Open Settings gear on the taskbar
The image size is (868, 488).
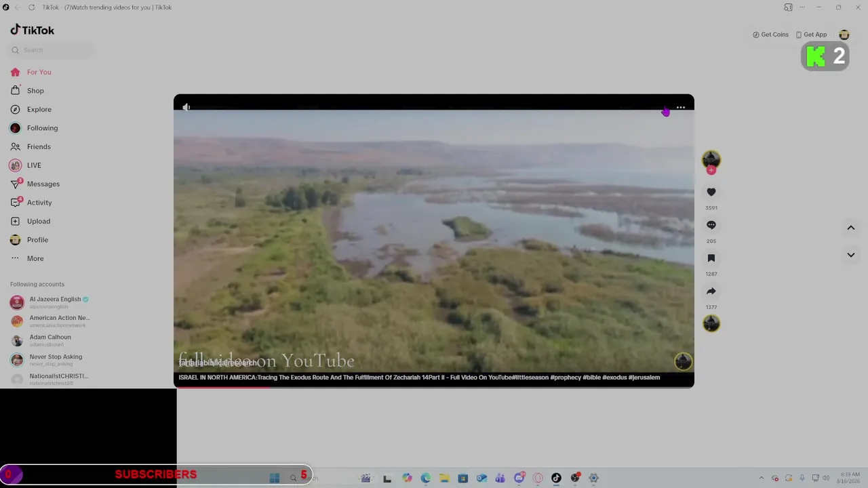(x=593, y=478)
